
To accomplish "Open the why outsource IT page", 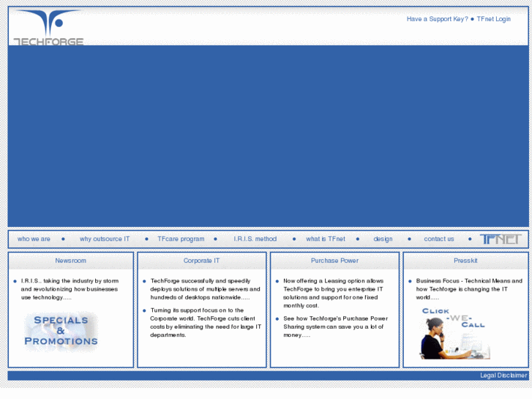I will tap(105, 239).
